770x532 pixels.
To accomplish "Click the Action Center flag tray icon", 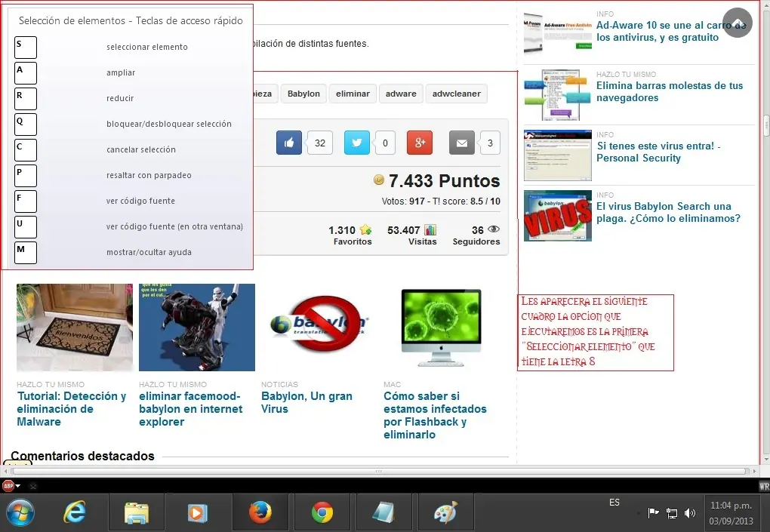I will (654, 513).
